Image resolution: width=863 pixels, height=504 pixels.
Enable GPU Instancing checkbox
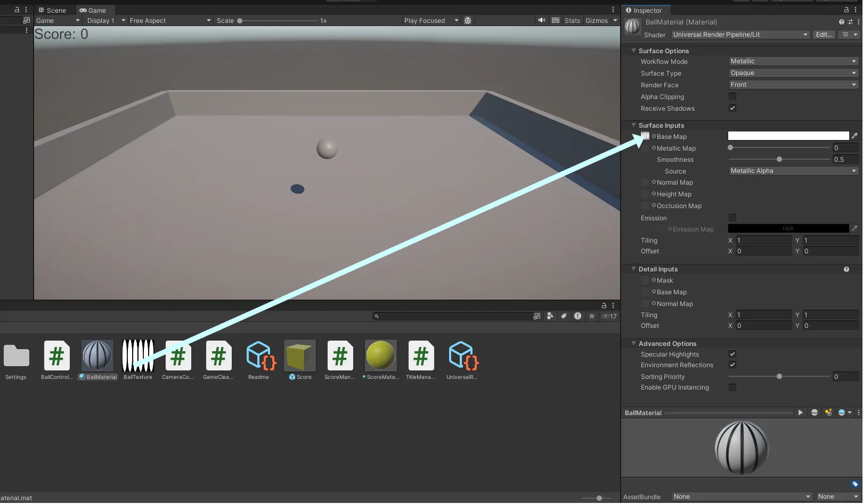(x=732, y=387)
